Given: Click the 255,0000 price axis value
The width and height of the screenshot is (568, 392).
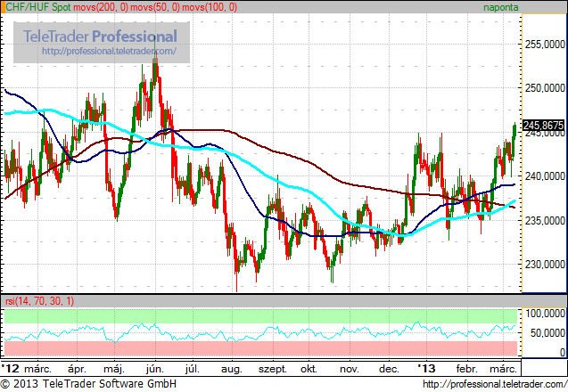Looking at the screenshot, I should click(545, 45).
